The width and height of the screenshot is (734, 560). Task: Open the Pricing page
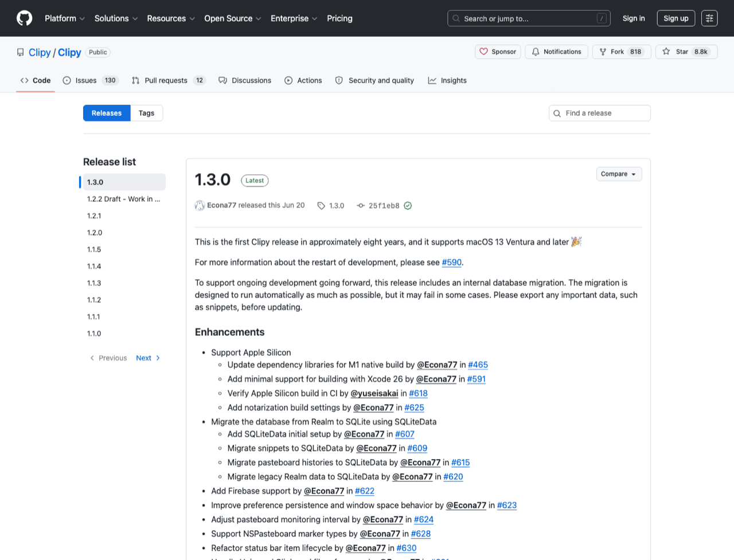coord(339,18)
